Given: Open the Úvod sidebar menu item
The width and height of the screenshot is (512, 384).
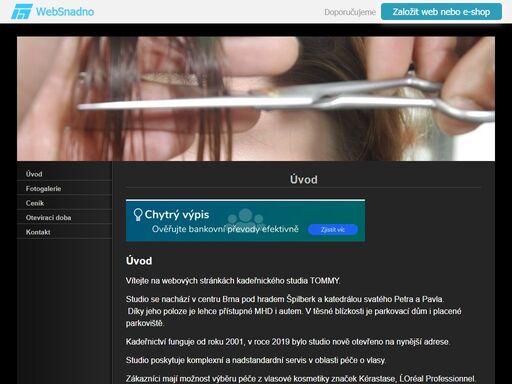Looking at the screenshot, I should (x=64, y=174).
